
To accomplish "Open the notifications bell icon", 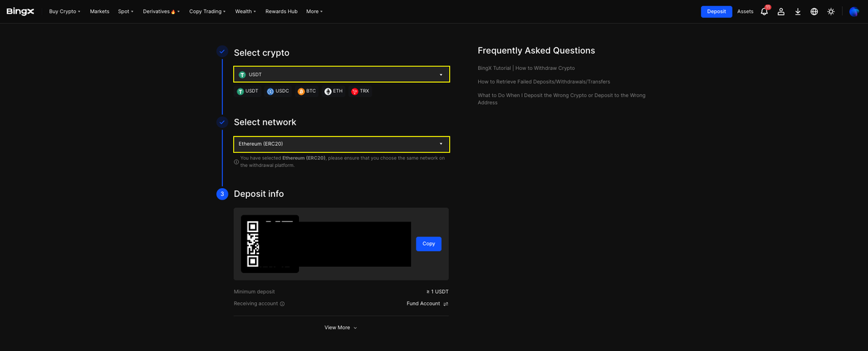I will click(764, 12).
